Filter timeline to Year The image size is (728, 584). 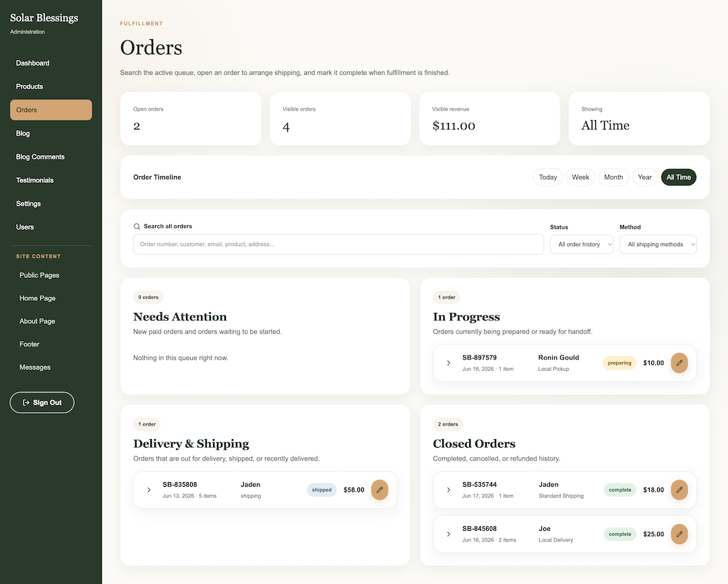(644, 177)
